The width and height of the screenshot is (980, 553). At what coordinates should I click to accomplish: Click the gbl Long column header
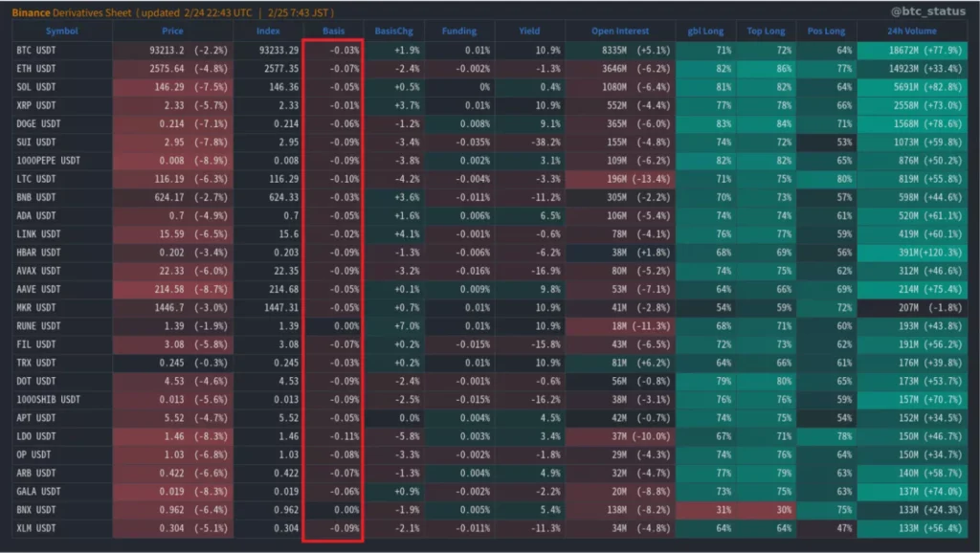[x=705, y=31]
